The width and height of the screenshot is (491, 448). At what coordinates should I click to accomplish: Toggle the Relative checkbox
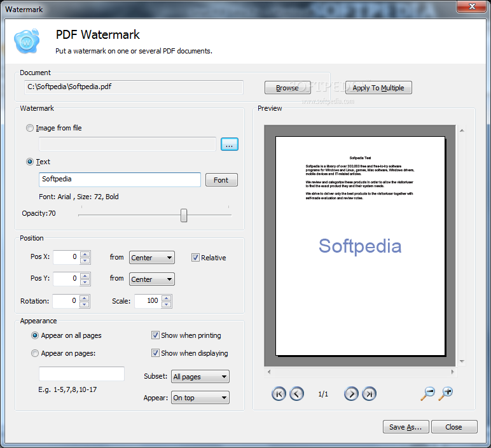pyautogui.click(x=195, y=258)
